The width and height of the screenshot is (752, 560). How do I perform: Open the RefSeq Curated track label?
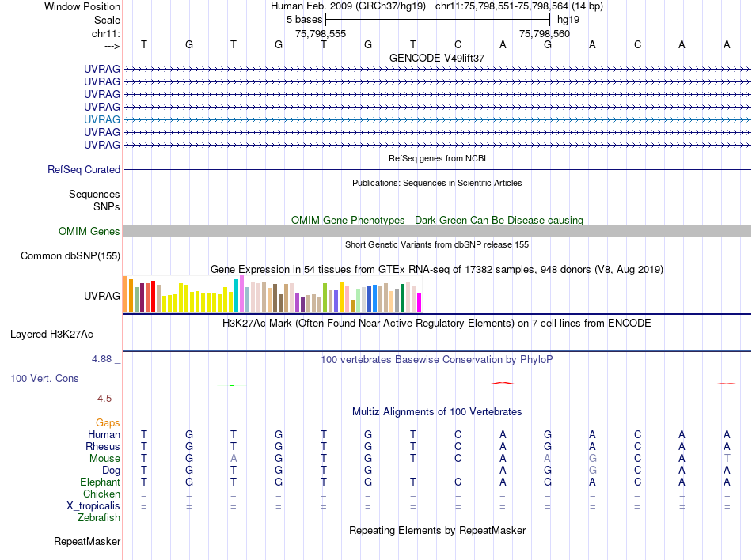click(84, 169)
